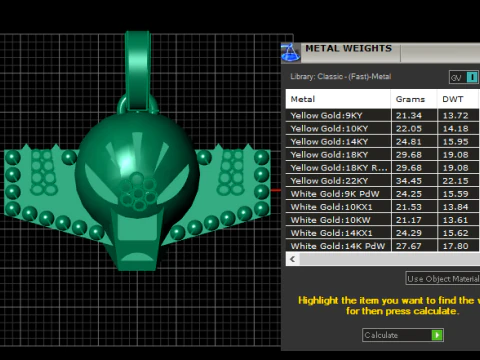Viewport: 480px width, 360px height.
Task: Click the 14.18 DWT value
Action: [456, 128]
